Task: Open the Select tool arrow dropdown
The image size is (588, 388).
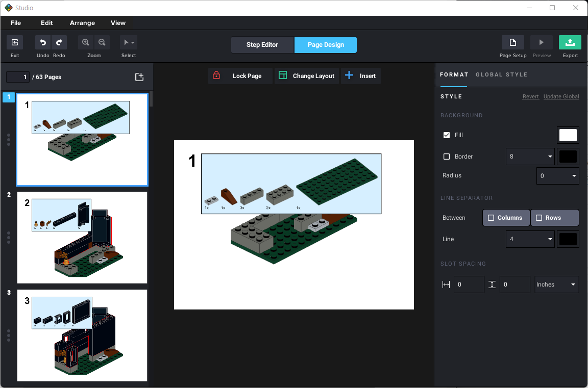Action: [129, 42]
